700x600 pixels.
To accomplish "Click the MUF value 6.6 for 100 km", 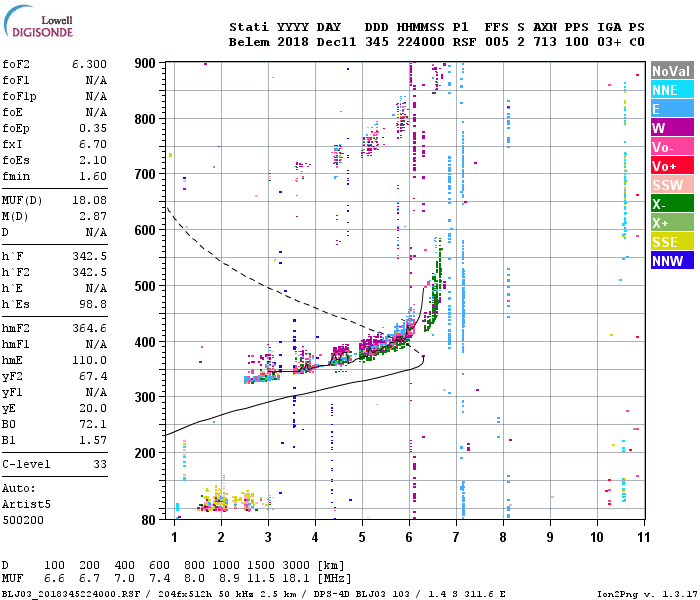I will pos(54,579).
